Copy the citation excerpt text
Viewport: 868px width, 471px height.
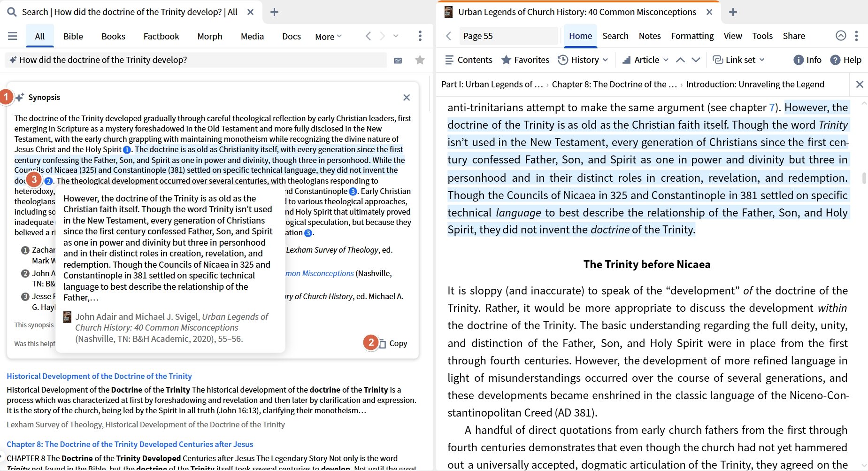point(393,343)
